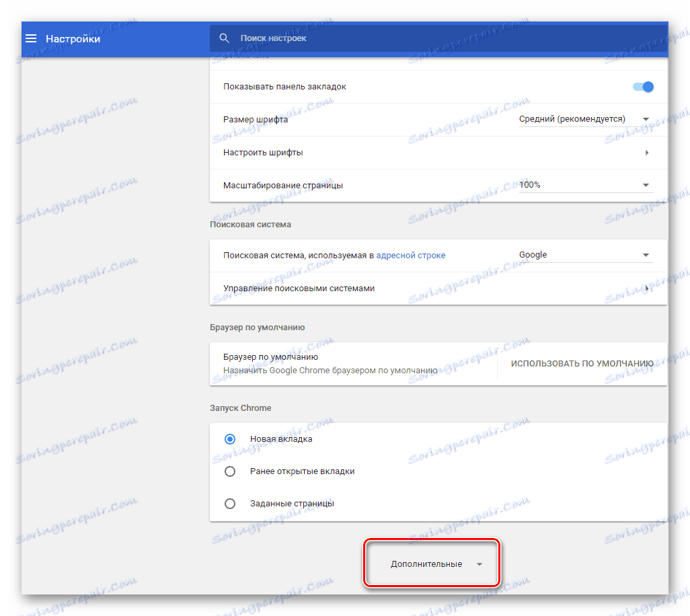Click Назначить Google Chrome браузером по умолчанию text
The height and width of the screenshot is (616, 690).
point(330,371)
